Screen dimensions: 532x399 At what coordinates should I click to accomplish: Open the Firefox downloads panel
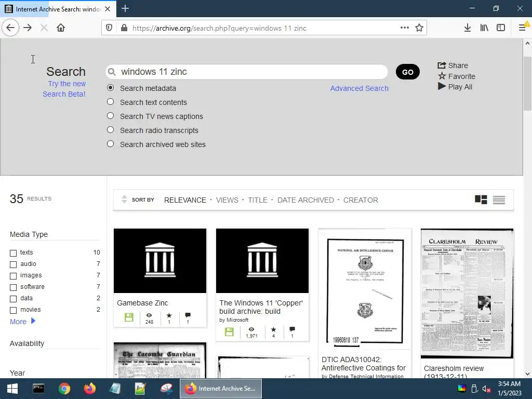(467, 28)
